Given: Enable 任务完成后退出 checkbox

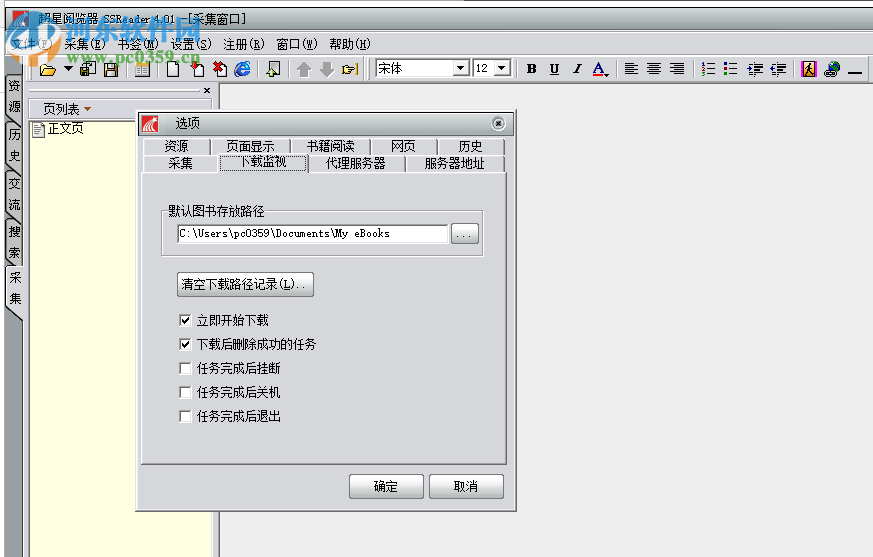Looking at the screenshot, I should coord(185,416).
